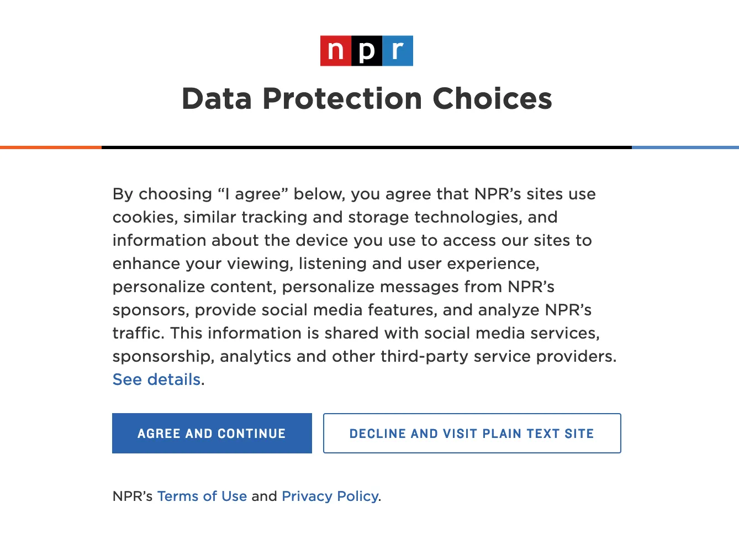Click the blue segment of the divider line
Image resolution: width=739 pixels, height=560 pixels.
685,147
